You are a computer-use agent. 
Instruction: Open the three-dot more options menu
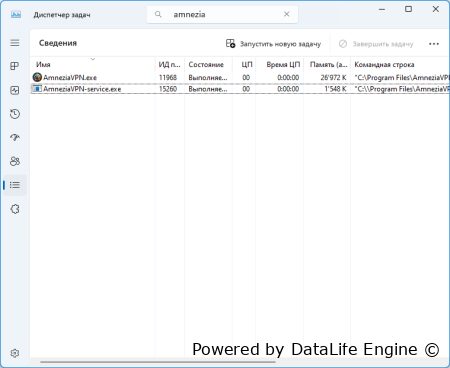(434, 44)
